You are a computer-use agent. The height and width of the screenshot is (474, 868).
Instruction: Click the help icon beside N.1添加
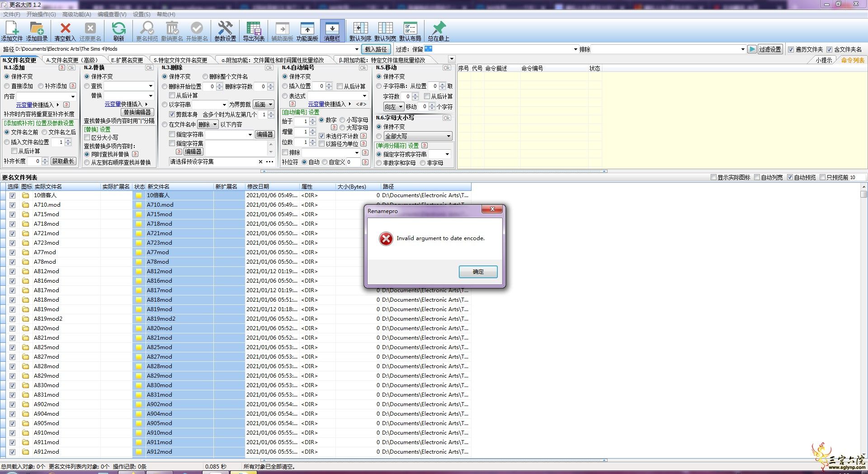point(62,68)
